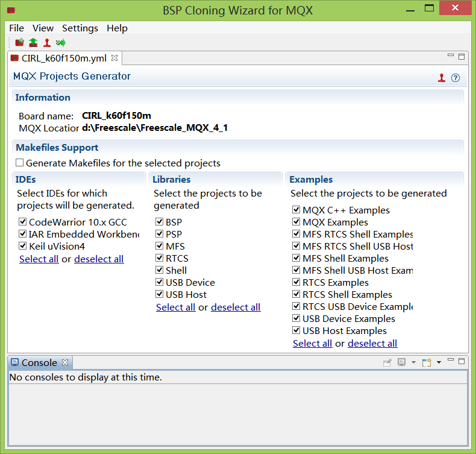This screenshot has height=454, width=476.
Task: Click the Console view monitor icon
Action: 14,362
